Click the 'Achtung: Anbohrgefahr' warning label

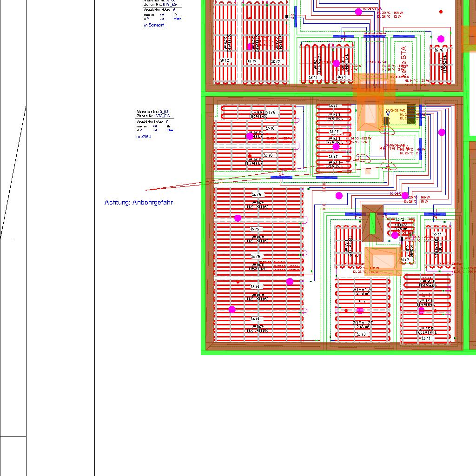(x=139, y=203)
